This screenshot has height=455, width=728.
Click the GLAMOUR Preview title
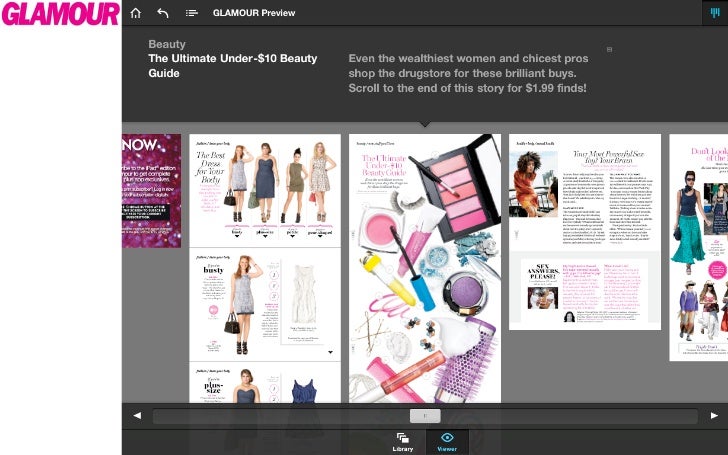(x=254, y=13)
